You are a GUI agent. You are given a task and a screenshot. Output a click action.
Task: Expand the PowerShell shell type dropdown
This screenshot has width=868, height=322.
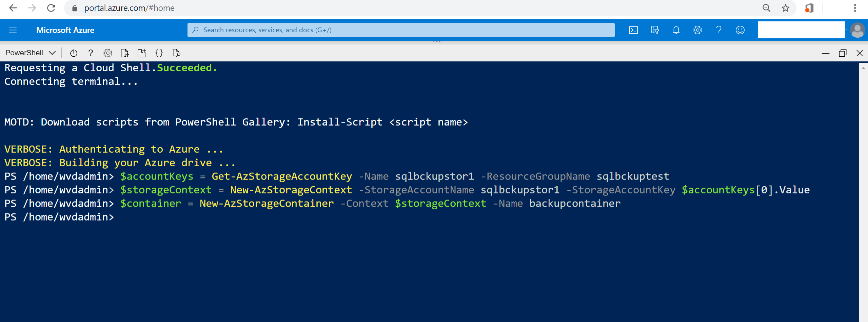point(30,53)
